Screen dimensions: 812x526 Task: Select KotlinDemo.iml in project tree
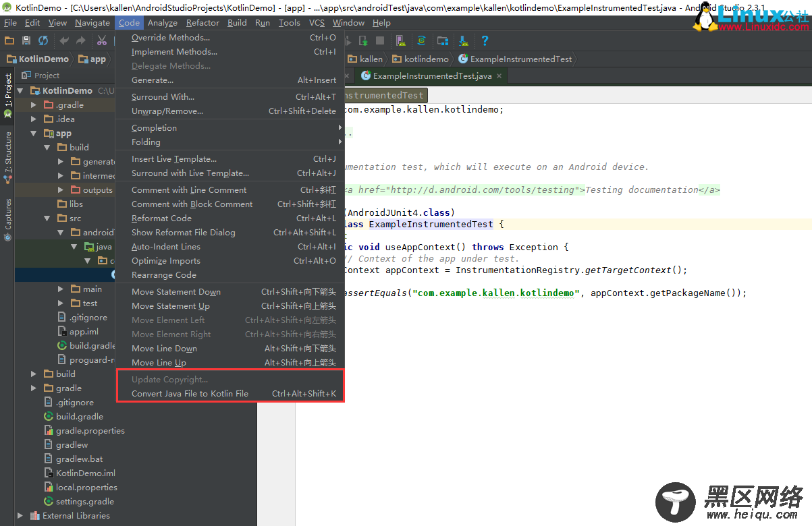[80, 473]
